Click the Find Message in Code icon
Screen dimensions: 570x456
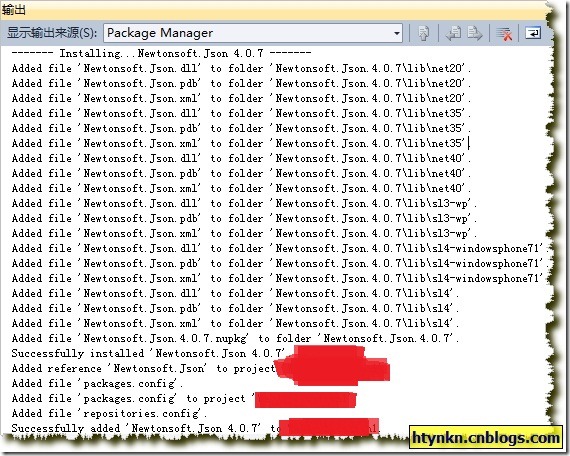click(424, 33)
